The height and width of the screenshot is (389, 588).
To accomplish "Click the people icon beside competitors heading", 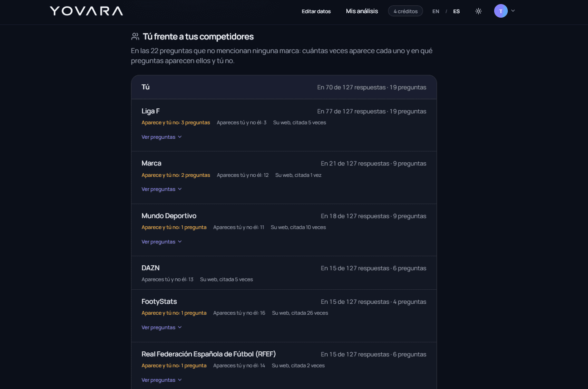I will (135, 36).
